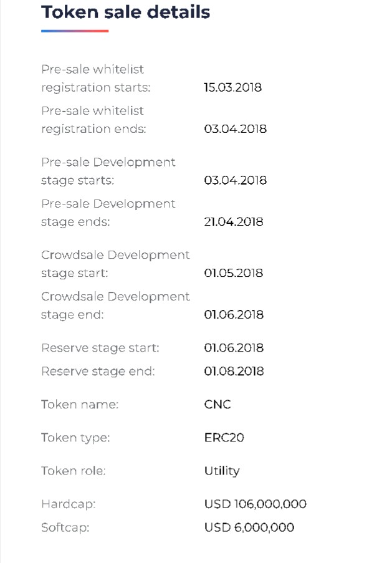Click the USD 106,000,000 hardcap value

[x=255, y=504]
